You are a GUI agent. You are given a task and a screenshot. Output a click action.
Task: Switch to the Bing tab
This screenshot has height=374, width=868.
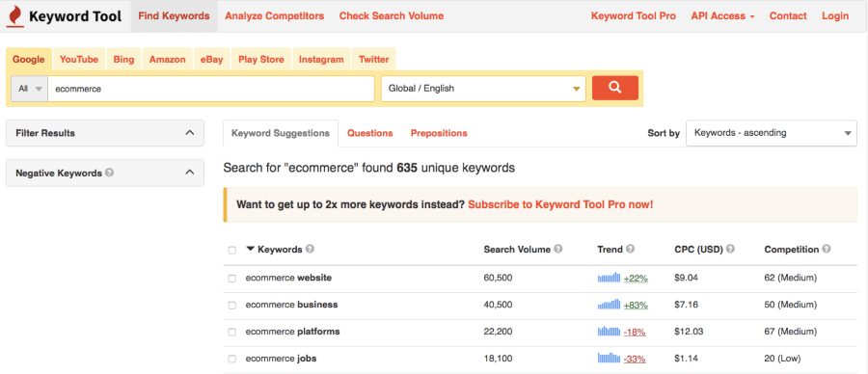coord(124,59)
